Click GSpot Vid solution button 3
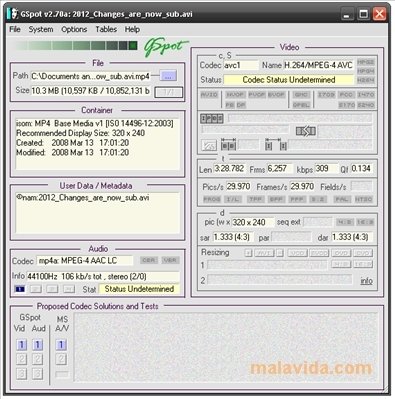 21,373
